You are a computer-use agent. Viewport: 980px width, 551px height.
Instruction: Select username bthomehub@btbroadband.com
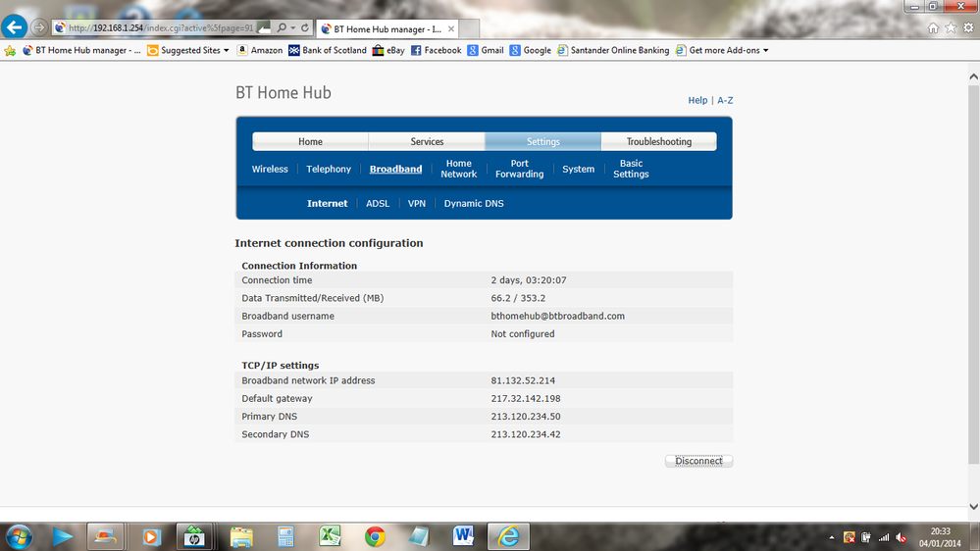pos(557,316)
